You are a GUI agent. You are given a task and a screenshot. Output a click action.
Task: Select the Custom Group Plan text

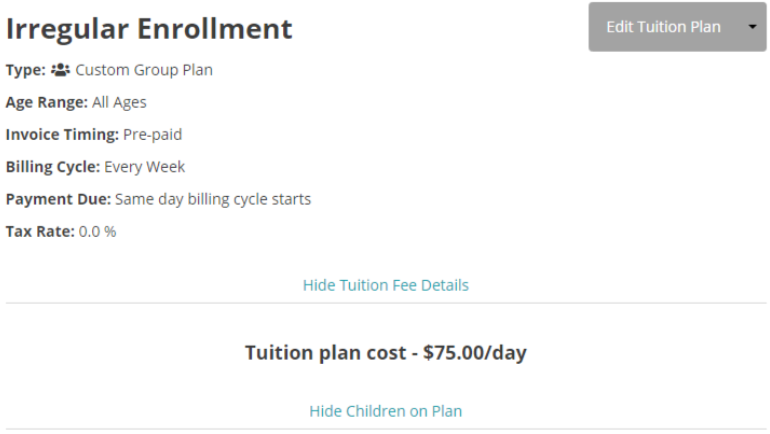coord(144,71)
